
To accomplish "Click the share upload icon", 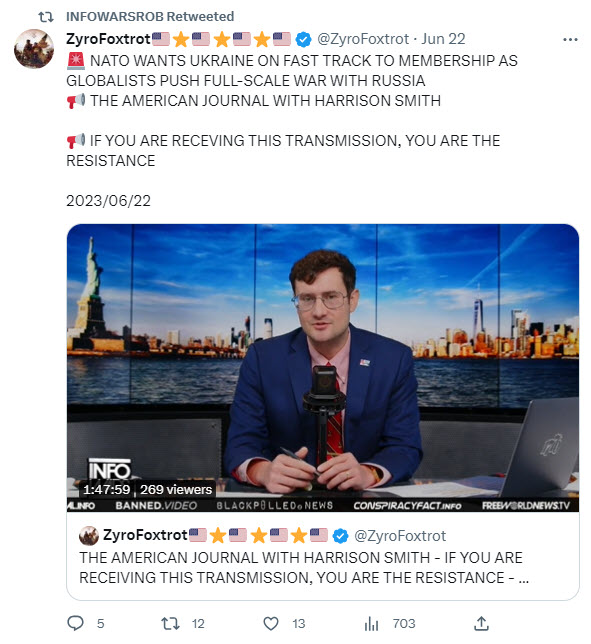I will 481,623.
